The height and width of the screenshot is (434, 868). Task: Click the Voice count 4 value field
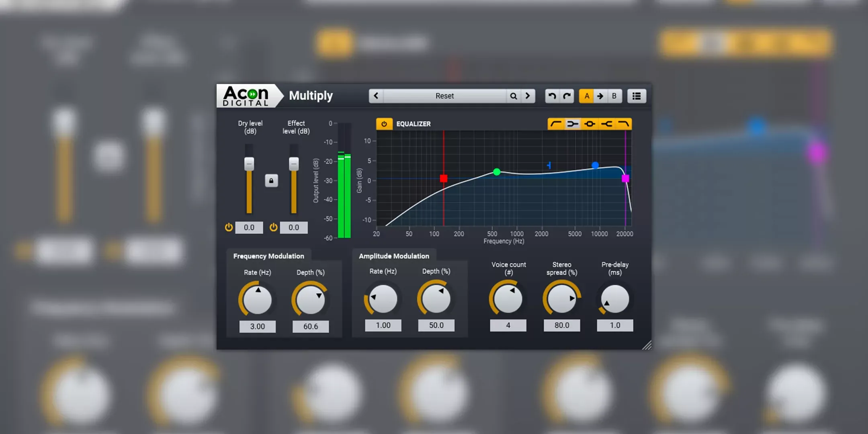508,325
